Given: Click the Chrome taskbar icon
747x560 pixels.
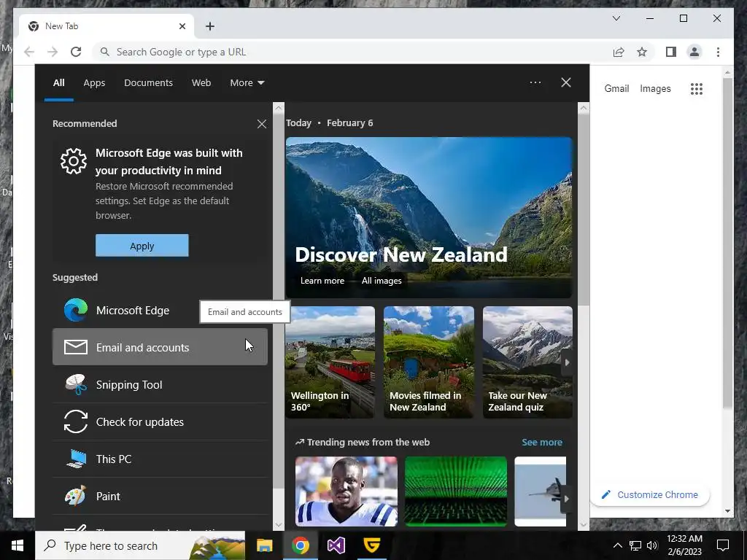Looking at the screenshot, I should [x=300, y=545].
